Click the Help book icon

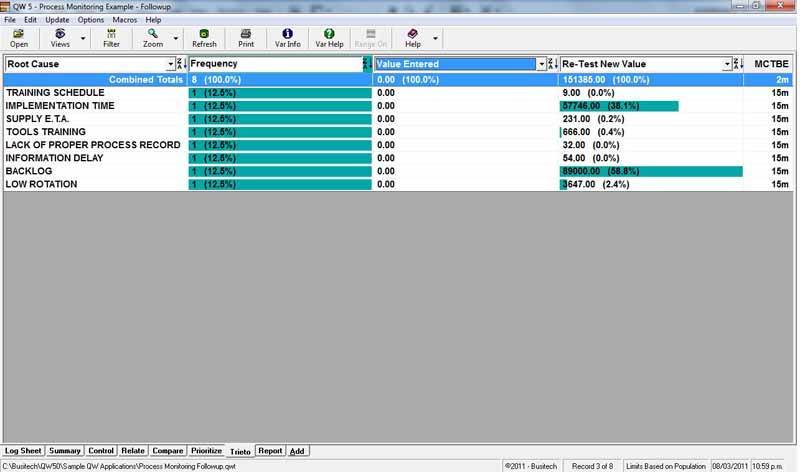pos(413,34)
